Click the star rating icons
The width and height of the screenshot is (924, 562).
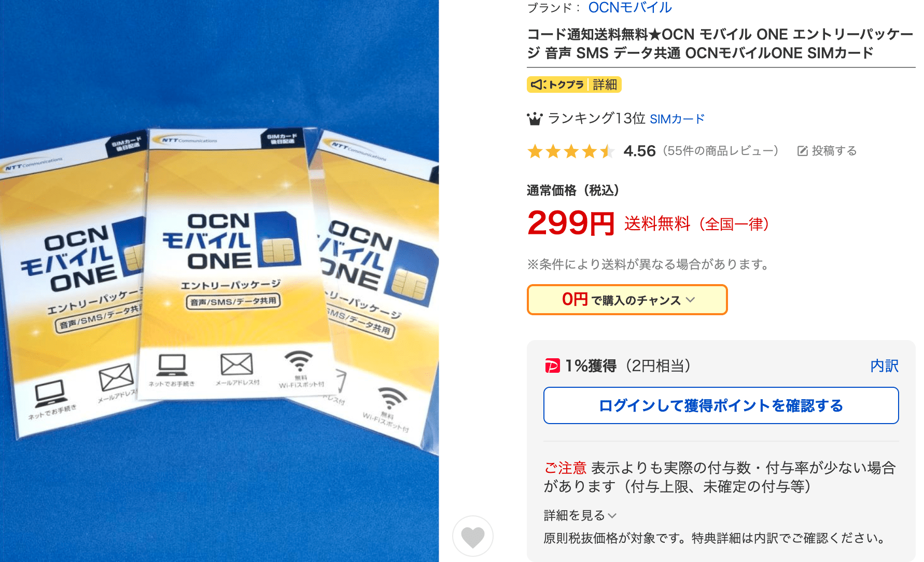[571, 151]
